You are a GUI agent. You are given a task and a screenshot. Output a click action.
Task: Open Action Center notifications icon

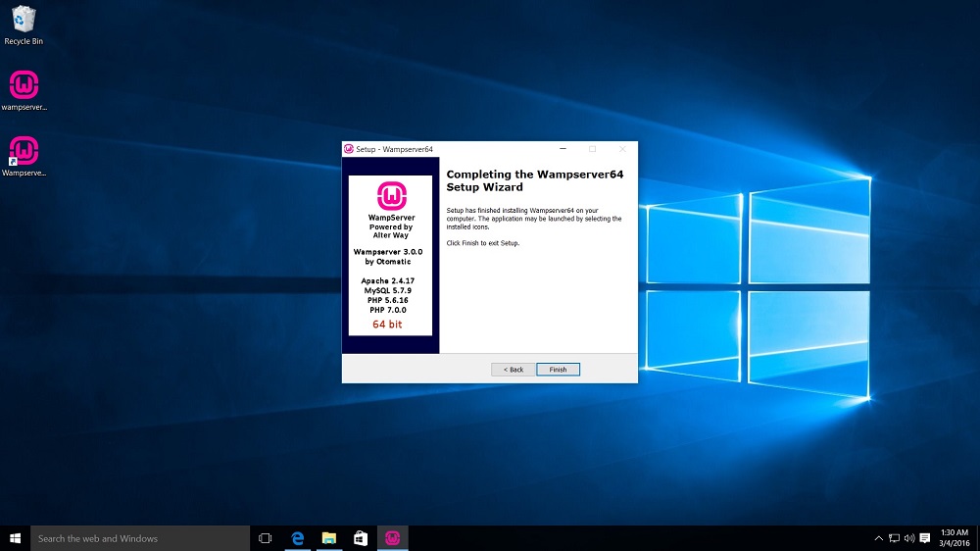[x=925, y=538]
